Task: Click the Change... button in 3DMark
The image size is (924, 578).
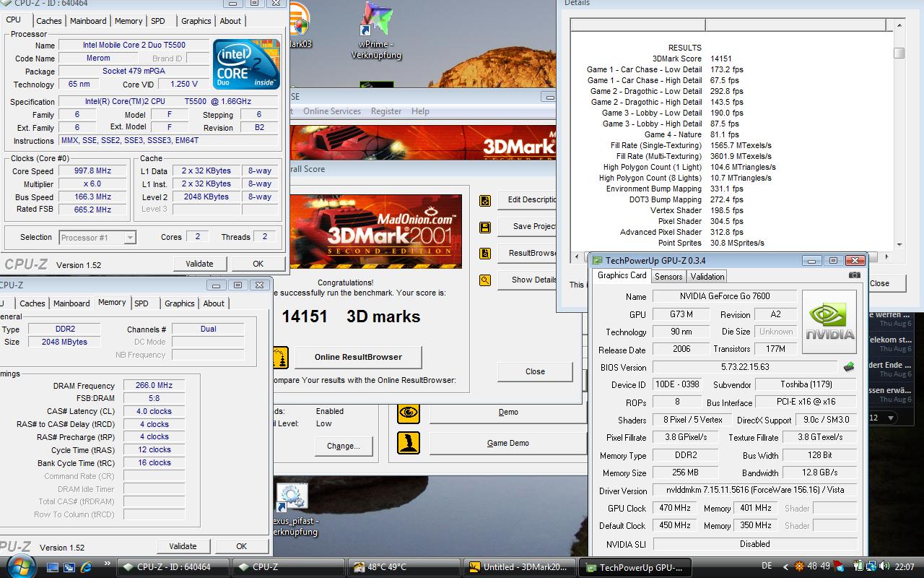Action: point(343,446)
